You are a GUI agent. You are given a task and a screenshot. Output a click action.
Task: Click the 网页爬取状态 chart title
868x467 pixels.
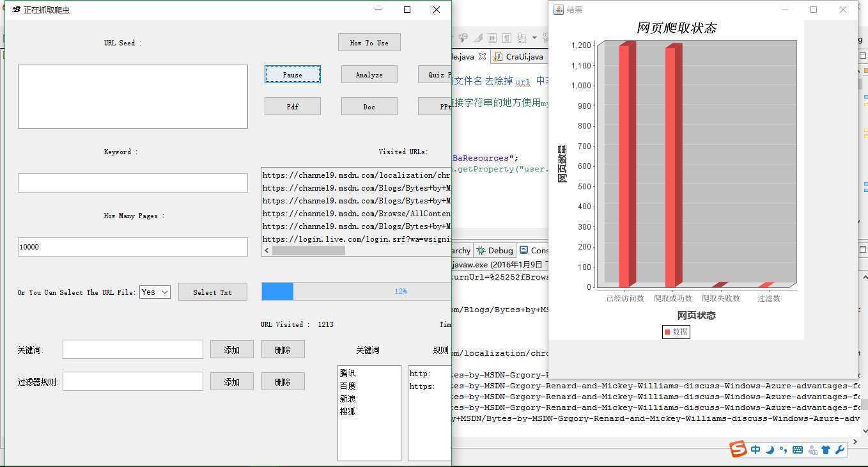[676, 28]
